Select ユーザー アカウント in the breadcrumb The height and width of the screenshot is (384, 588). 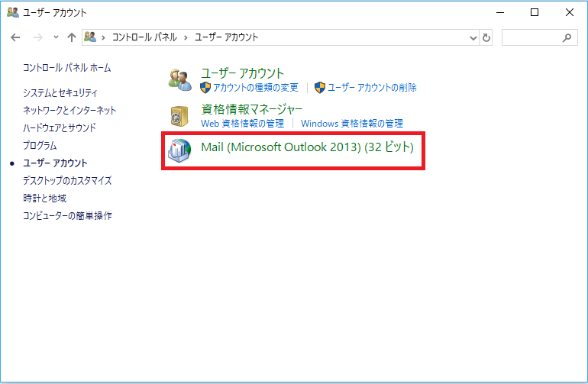pos(227,37)
